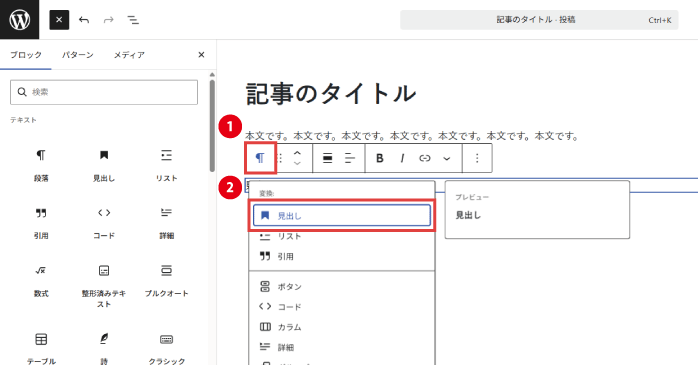
Task: Move the block up with the up arrow
Action: click(x=297, y=152)
